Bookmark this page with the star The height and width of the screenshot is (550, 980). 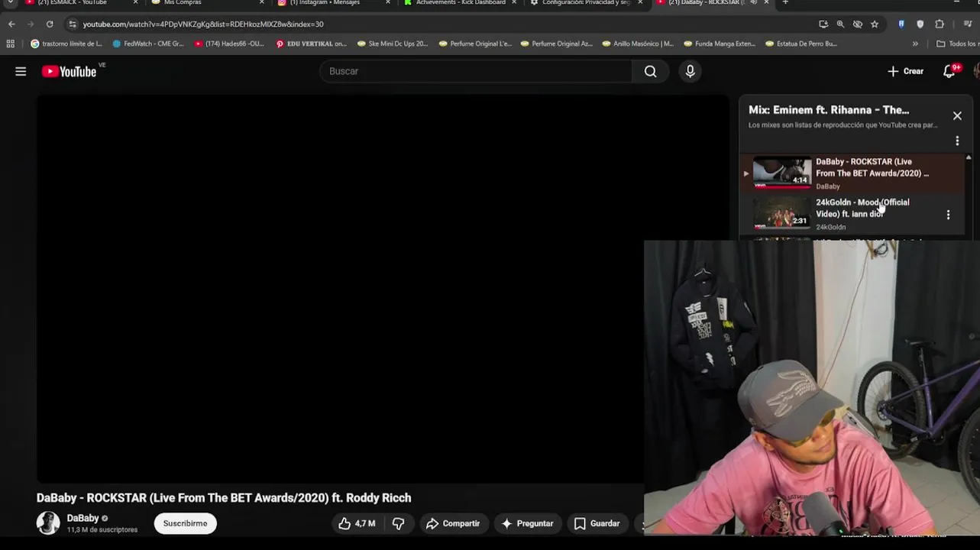pos(875,24)
